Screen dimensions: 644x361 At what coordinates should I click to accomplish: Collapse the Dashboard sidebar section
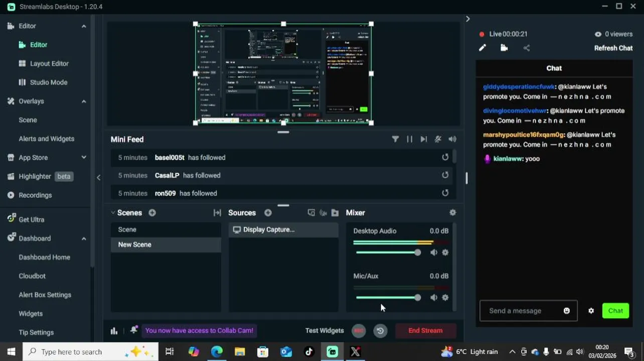coord(84,239)
